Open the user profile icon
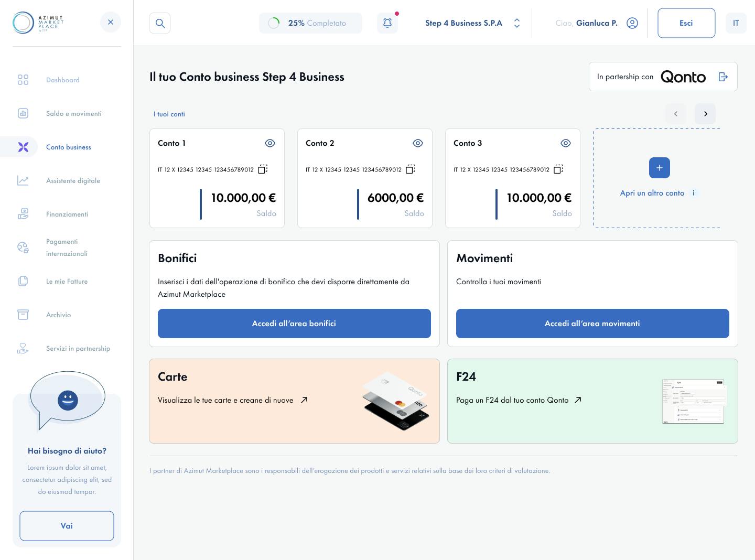Screen dimensions: 755x560 [x=632, y=23]
